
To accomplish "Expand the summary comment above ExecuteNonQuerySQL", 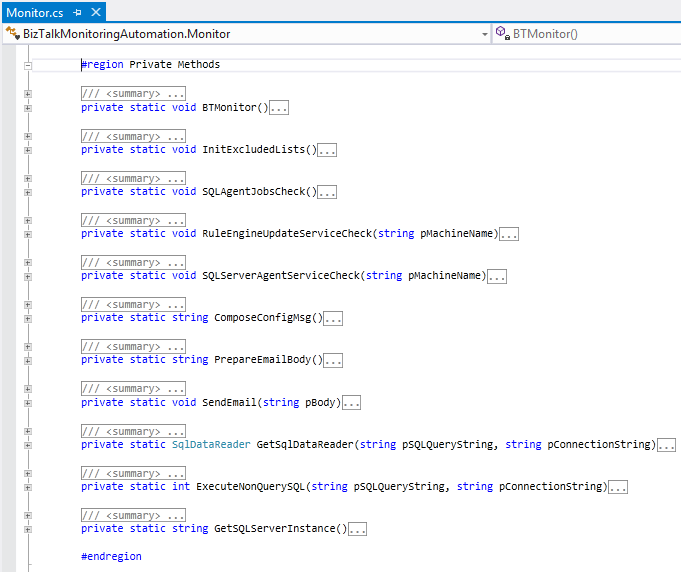I will click(28, 473).
